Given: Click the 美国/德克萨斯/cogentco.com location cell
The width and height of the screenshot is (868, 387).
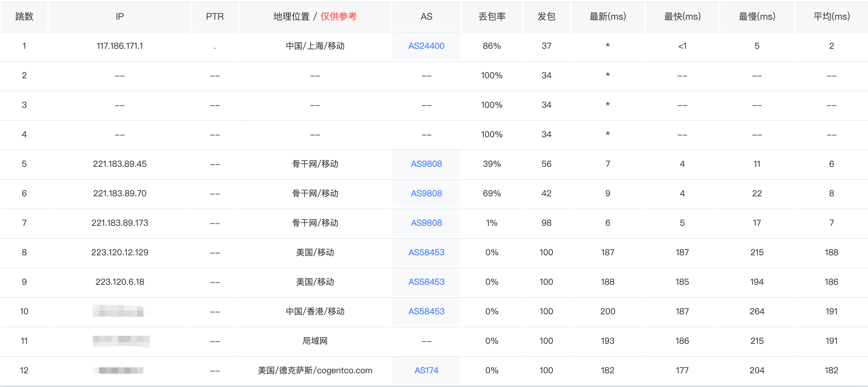Looking at the screenshot, I should (x=315, y=370).
